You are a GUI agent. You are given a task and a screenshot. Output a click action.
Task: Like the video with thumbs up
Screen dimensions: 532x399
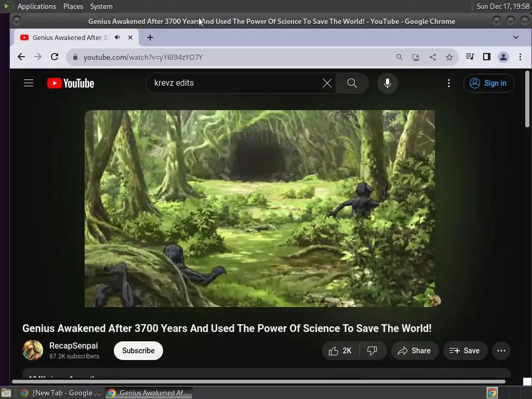[340, 351]
